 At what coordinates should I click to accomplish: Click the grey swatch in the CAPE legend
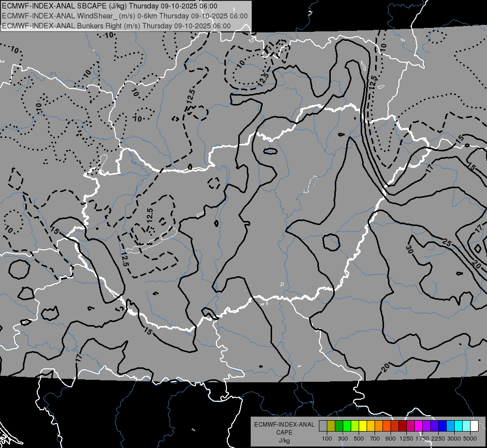click(x=323, y=426)
